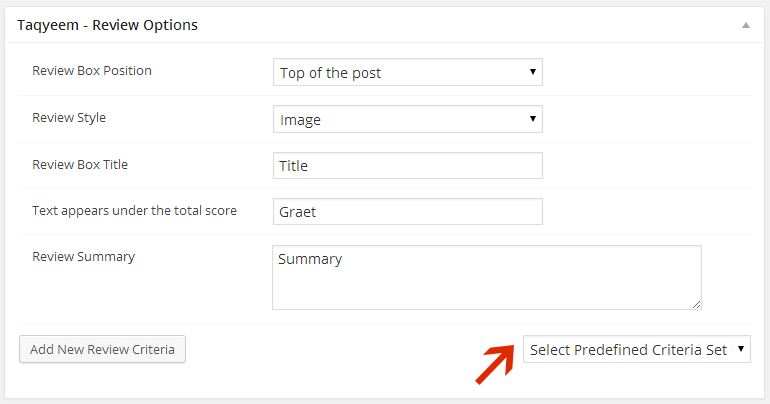Screen dimensions: 770x404
Task: Focus the Review Summary textarea
Action: (486, 277)
